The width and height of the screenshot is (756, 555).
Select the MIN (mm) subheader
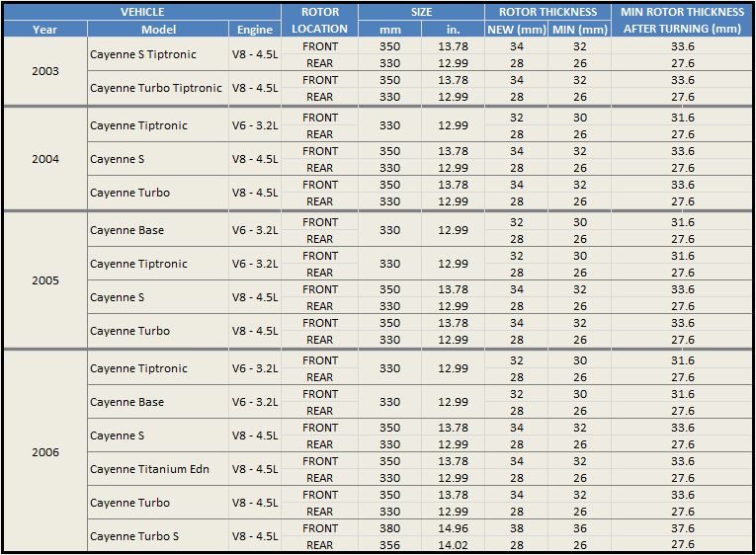579,29
